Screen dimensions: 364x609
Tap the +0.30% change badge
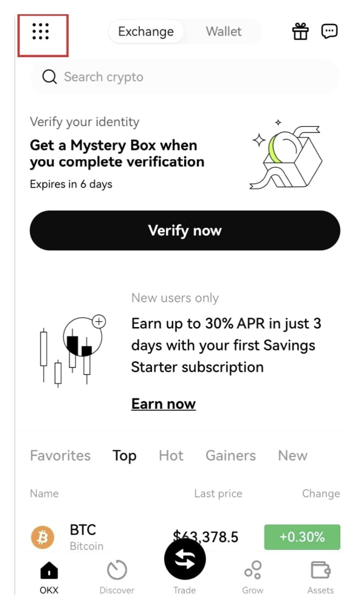302,537
